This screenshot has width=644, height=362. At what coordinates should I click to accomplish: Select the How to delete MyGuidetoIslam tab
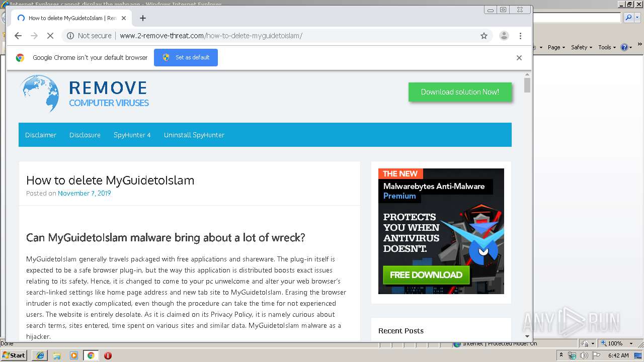pos(71,18)
